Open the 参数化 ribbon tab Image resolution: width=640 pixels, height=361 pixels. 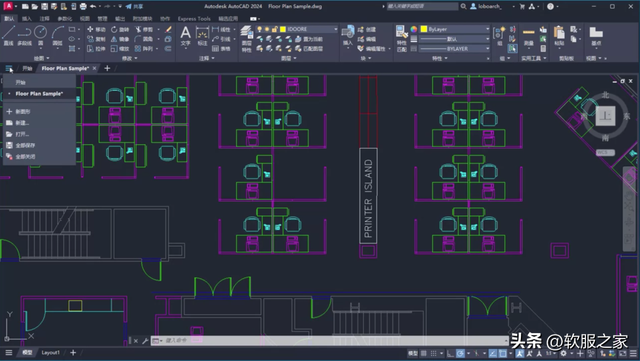pyautogui.click(x=64, y=18)
